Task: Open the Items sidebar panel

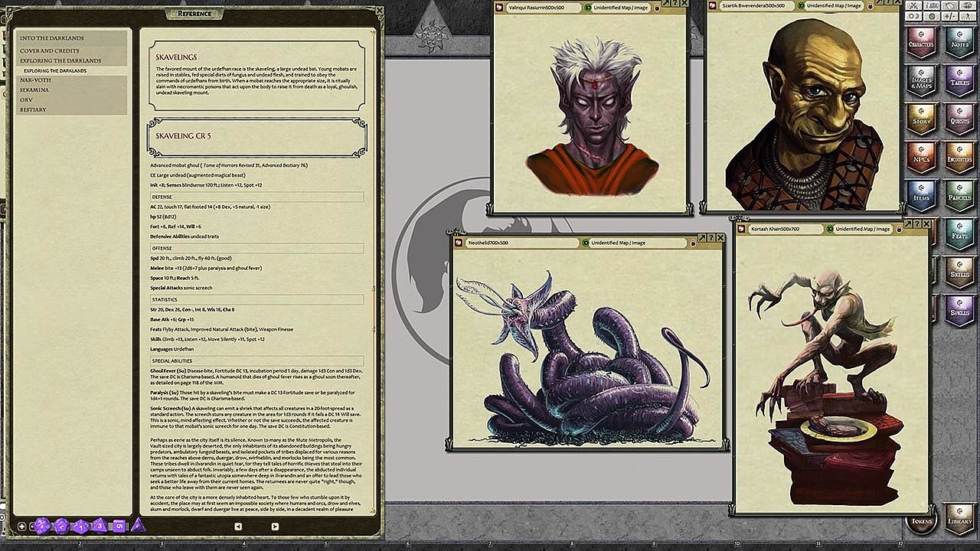Action: [x=921, y=195]
